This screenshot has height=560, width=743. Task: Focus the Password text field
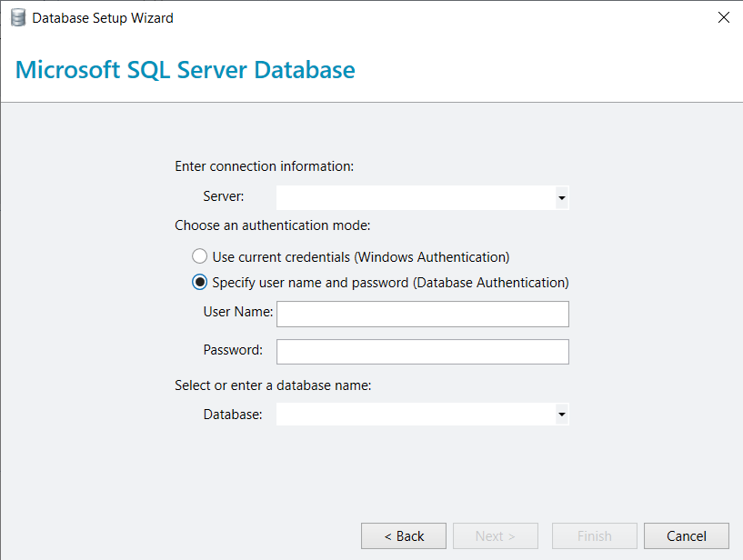click(x=423, y=352)
